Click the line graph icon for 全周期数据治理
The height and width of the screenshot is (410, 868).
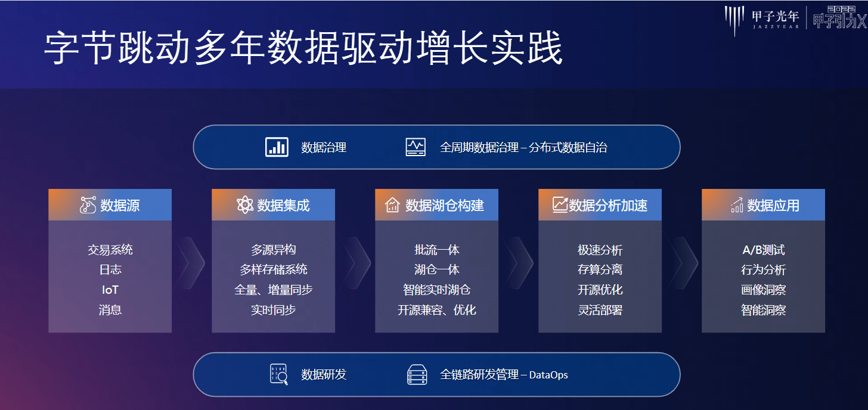pos(416,145)
